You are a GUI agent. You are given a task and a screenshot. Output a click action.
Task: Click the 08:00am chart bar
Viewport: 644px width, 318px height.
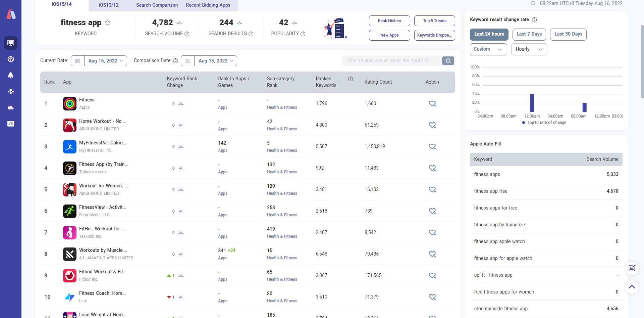click(x=585, y=107)
